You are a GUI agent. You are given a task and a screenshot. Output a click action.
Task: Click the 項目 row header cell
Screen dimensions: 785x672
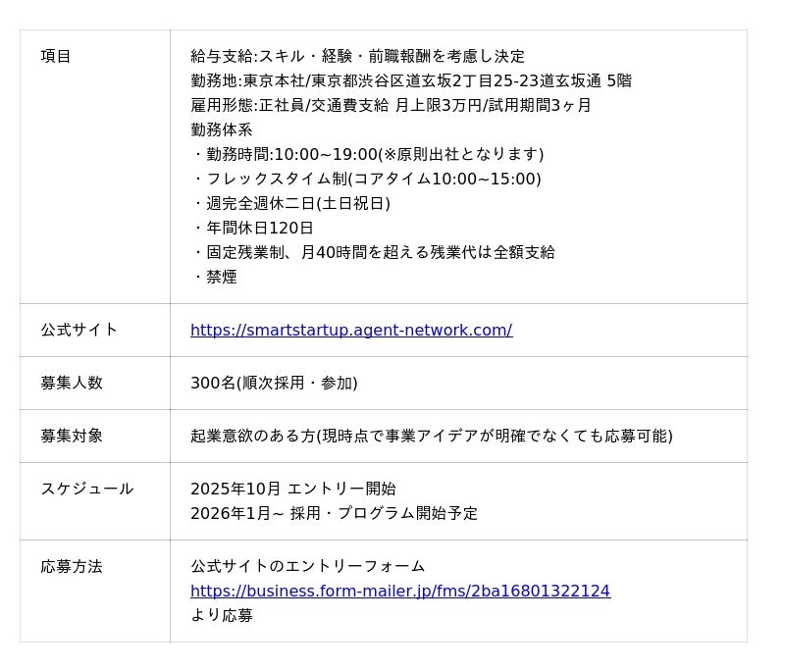(x=56, y=57)
